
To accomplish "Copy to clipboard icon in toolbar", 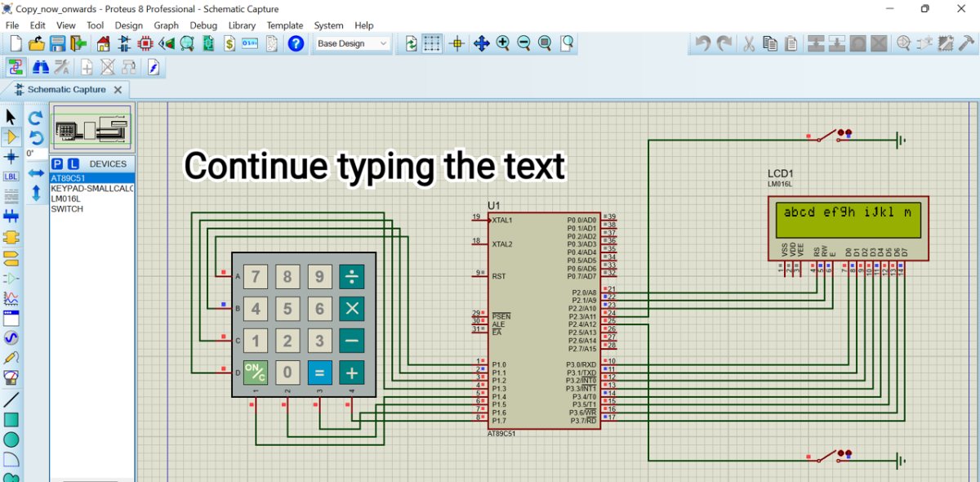I will click(769, 43).
